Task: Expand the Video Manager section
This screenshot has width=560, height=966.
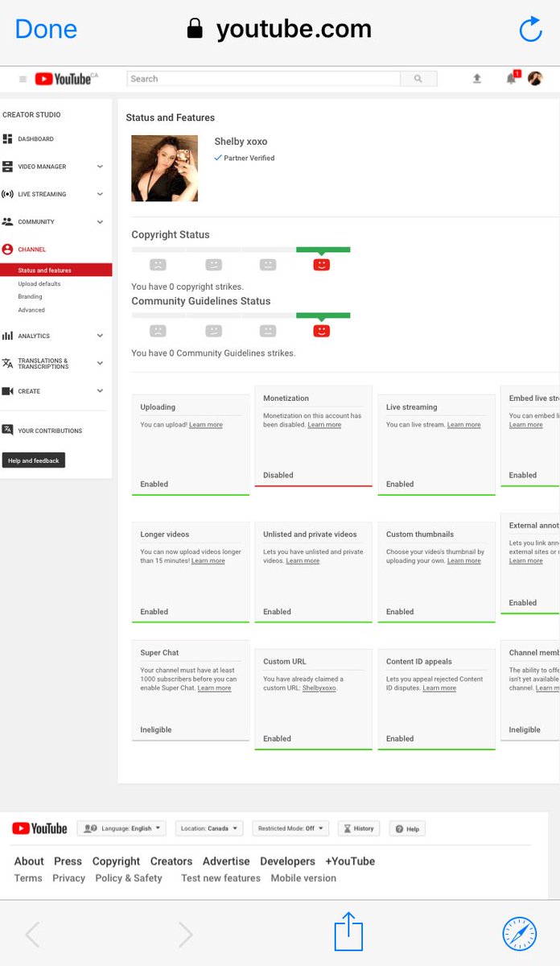Action: 100,167
